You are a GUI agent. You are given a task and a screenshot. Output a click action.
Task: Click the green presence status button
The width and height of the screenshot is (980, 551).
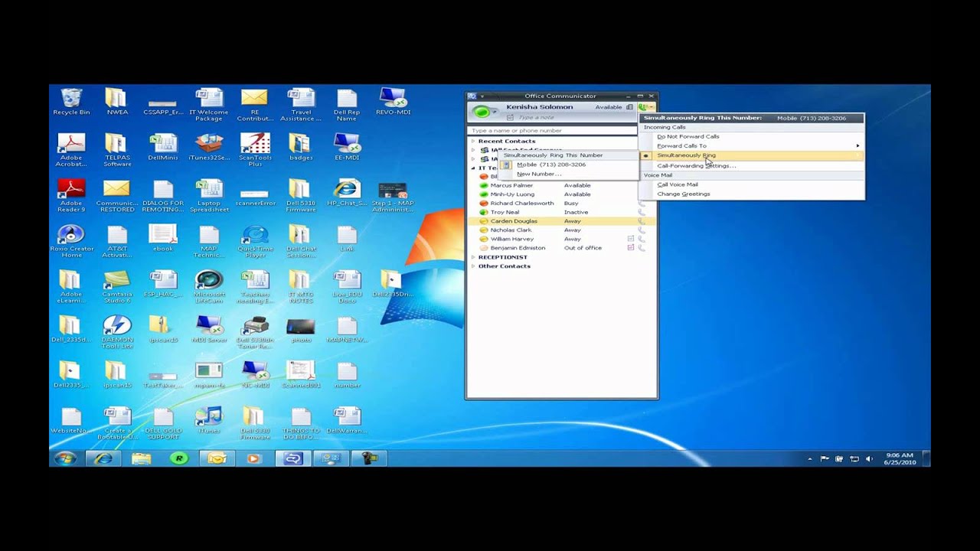pos(482,112)
